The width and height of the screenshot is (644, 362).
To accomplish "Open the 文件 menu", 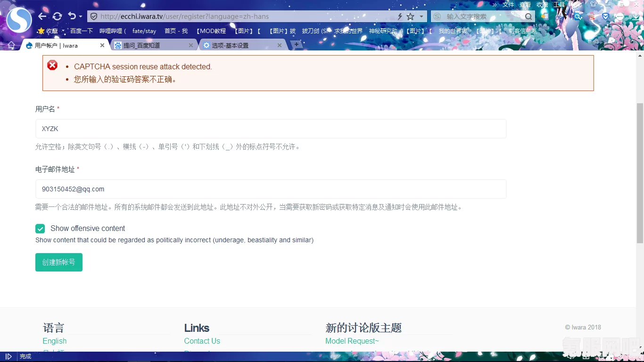I will (508, 4).
